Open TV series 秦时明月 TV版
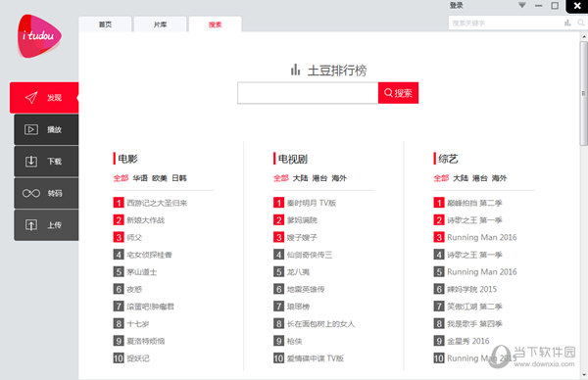The height and width of the screenshot is (380, 588). 312,203
